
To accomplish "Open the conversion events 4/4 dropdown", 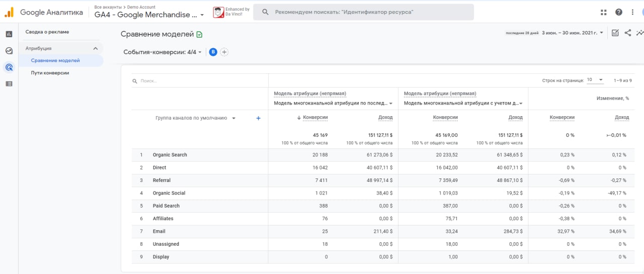I will pyautogui.click(x=162, y=52).
